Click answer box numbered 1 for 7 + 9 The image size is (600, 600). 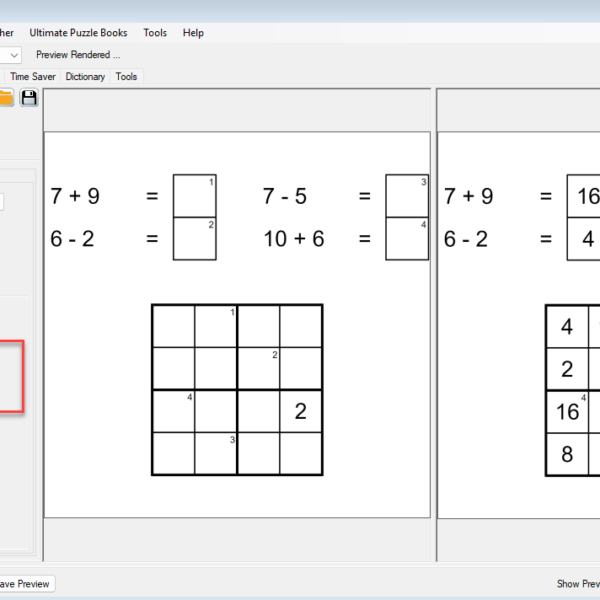pos(195,196)
